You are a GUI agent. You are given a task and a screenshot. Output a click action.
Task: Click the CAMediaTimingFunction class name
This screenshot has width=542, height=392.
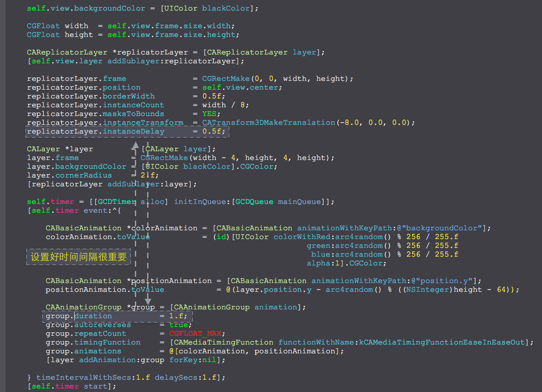pos(224,342)
